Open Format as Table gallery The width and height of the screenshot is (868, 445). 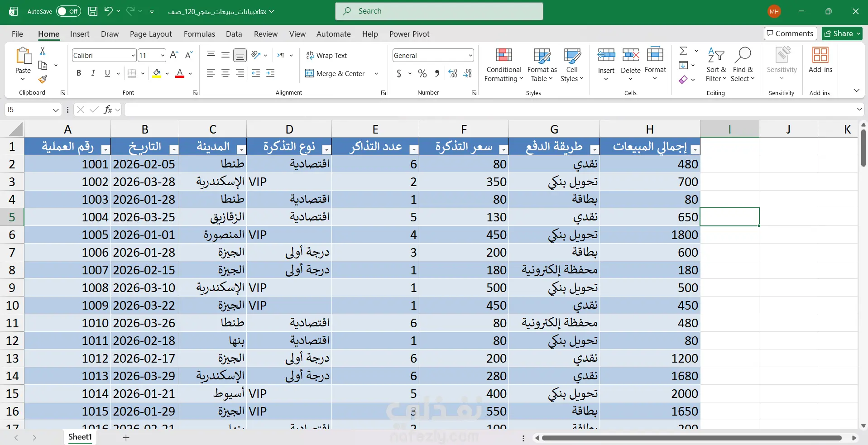tap(542, 65)
